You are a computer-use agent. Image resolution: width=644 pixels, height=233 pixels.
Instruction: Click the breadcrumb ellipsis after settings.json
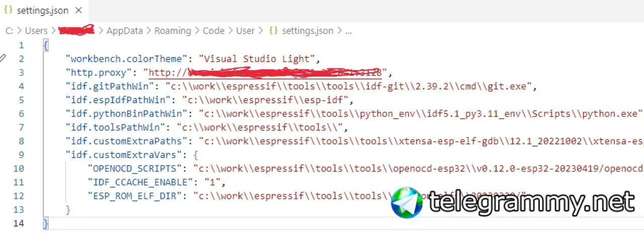(x=348, y=31)
